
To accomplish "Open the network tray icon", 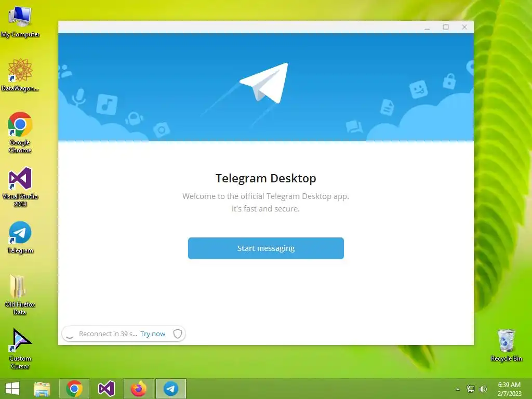I will pyautogui.click(x=471, y=389).
